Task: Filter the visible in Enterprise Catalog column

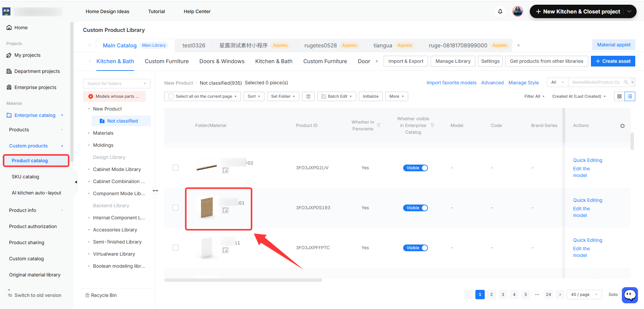Action: click(432, 125)
